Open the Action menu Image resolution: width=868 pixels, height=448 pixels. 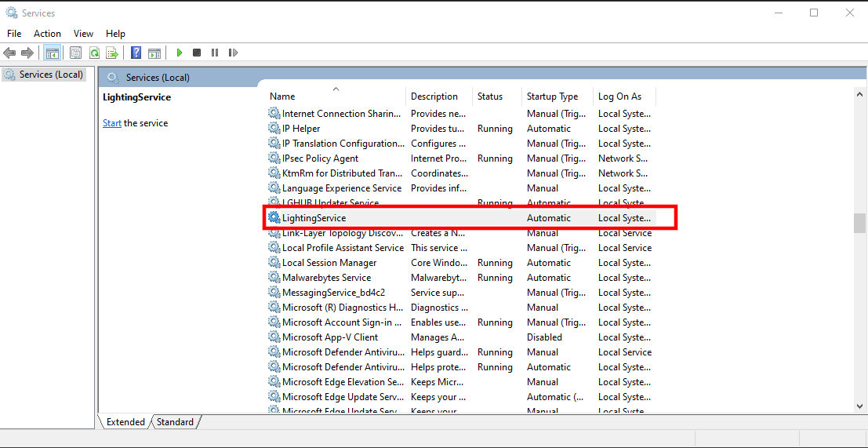point(47,34)
